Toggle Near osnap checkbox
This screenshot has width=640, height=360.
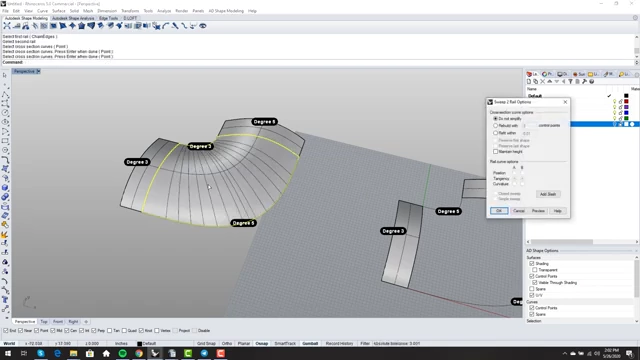(x=20, y=331)
